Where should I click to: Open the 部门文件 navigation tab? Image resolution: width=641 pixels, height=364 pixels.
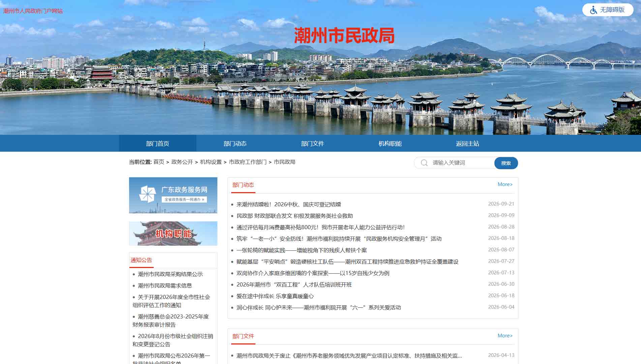(313, 144)
